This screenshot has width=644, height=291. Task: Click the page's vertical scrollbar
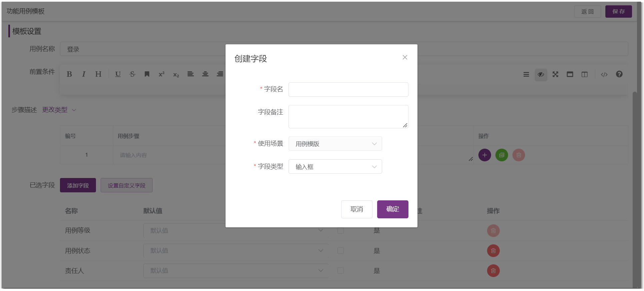point(635,190)
